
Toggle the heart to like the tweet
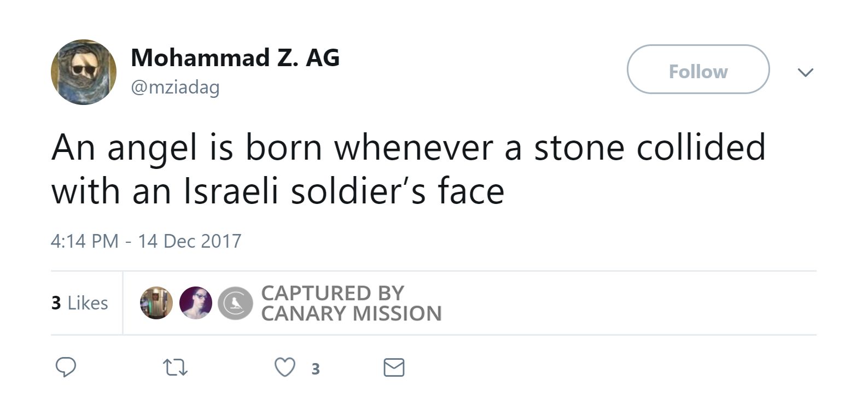[285, 368]
